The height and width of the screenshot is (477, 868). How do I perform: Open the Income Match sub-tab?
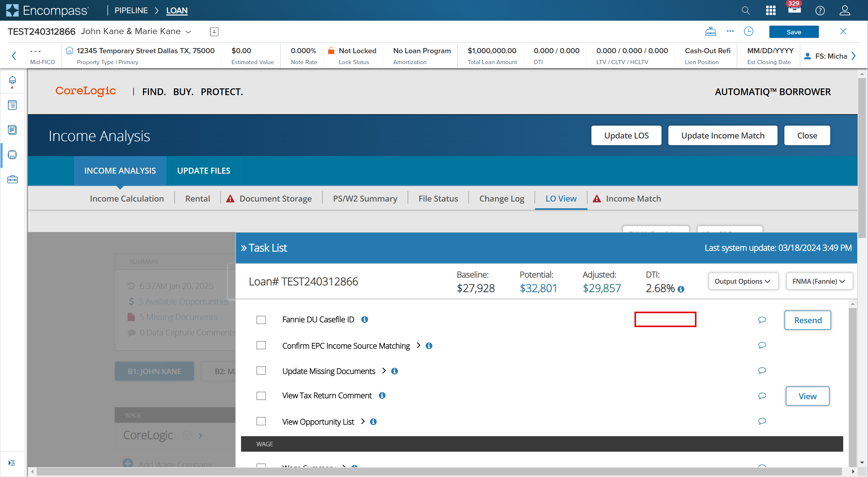point(627,198)
